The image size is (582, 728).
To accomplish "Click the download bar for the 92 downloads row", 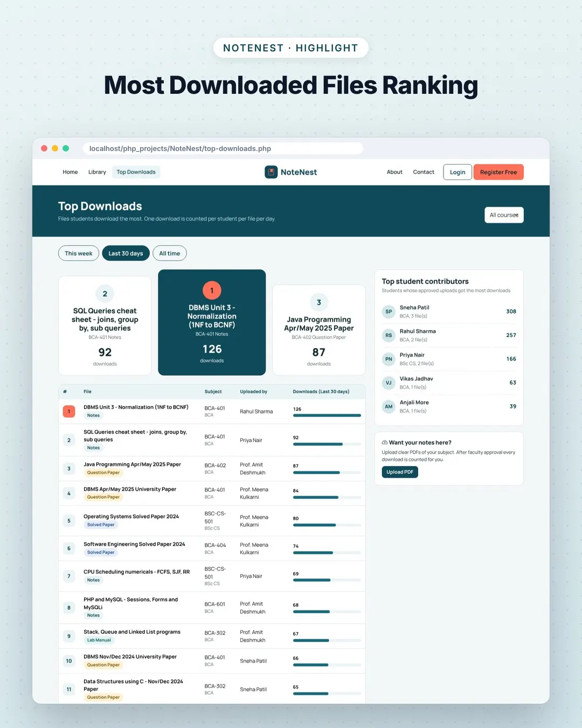I will click(x=327, y=444).
